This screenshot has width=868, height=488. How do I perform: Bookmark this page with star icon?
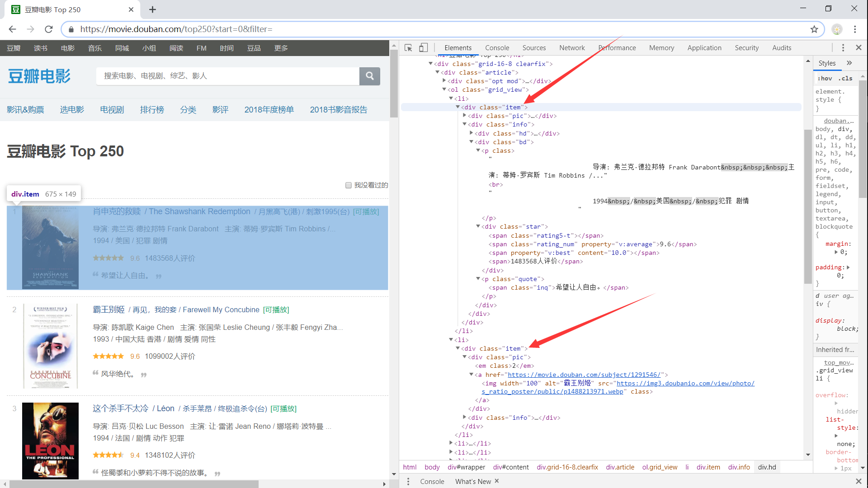click(x=814, y=29)
